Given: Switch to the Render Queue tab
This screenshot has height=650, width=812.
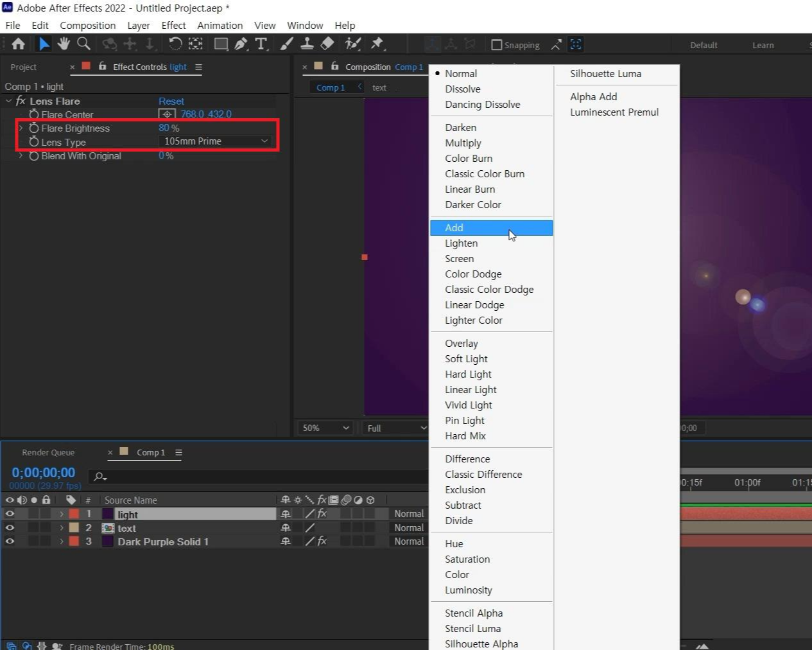Looking at the screenshot, I should (48, 452).
